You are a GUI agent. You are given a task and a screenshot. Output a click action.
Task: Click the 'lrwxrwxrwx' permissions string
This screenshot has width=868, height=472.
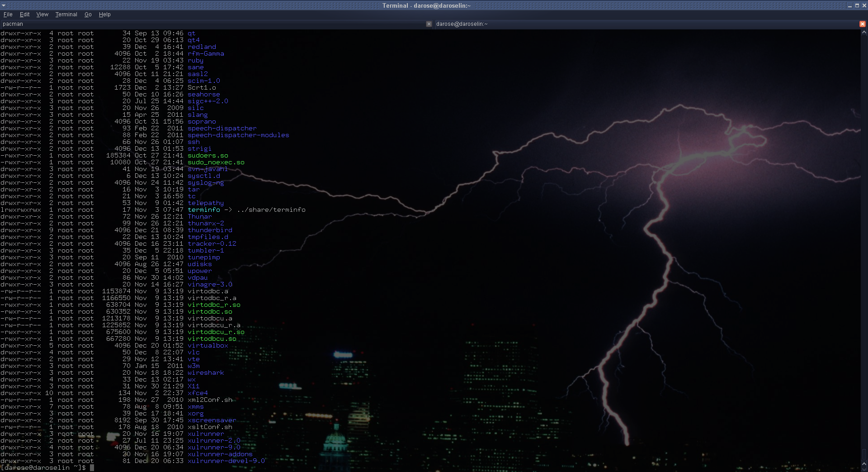coord(21,210)
